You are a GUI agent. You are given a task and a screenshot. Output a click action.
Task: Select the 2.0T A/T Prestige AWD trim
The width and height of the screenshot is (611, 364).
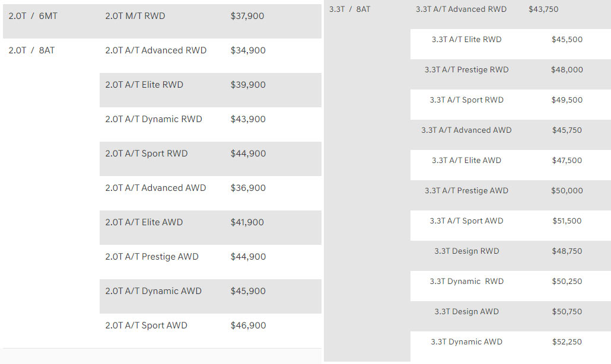pyautogui.click(x=152, y=257)
